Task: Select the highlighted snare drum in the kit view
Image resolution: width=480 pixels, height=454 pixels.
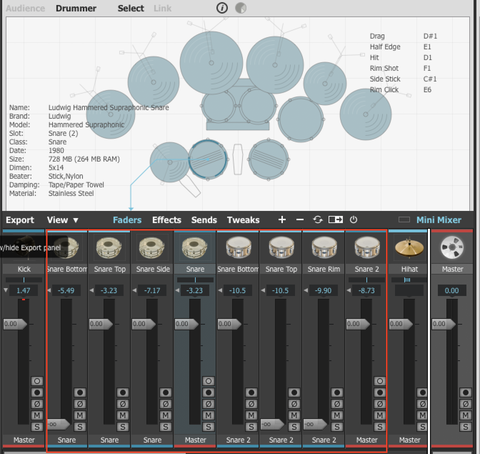Action: [x=208, y=159]
